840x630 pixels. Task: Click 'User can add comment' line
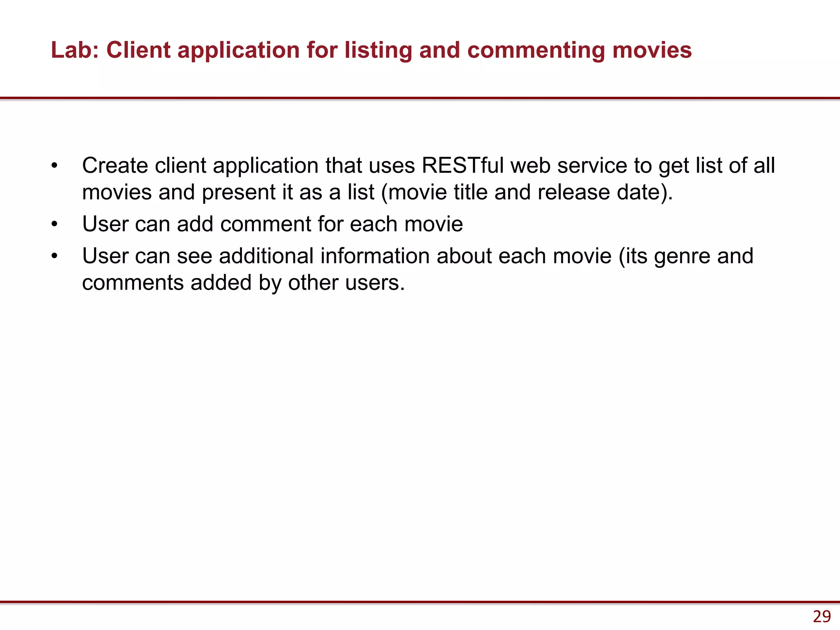(x=197, y=224)
